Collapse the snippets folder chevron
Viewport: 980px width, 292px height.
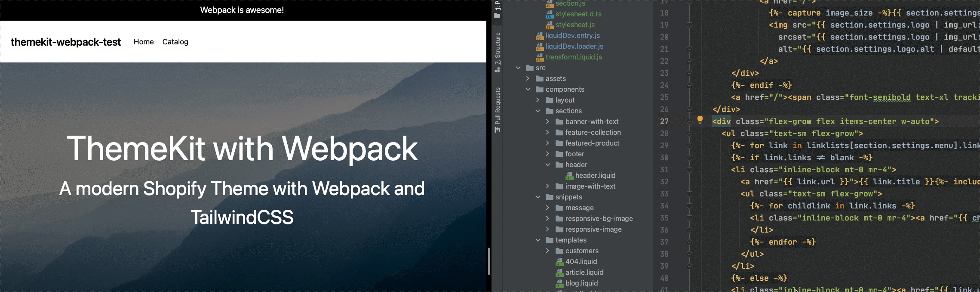(538, 197)
